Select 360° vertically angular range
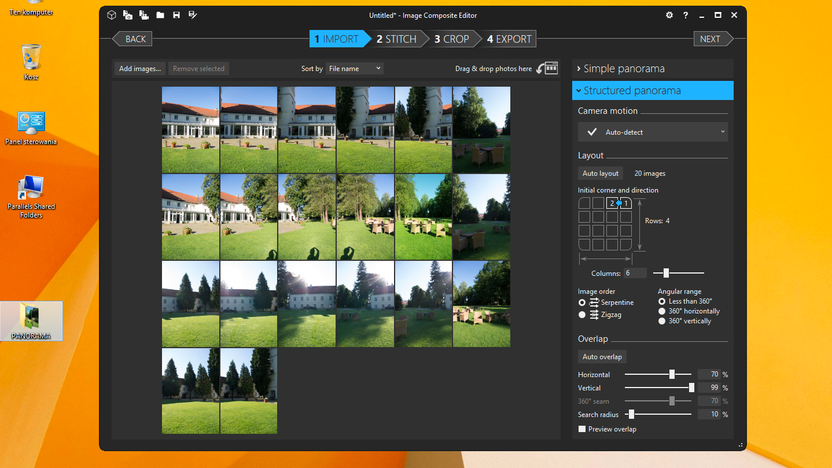Screen dimensions: 832x468 pos(662,321)
